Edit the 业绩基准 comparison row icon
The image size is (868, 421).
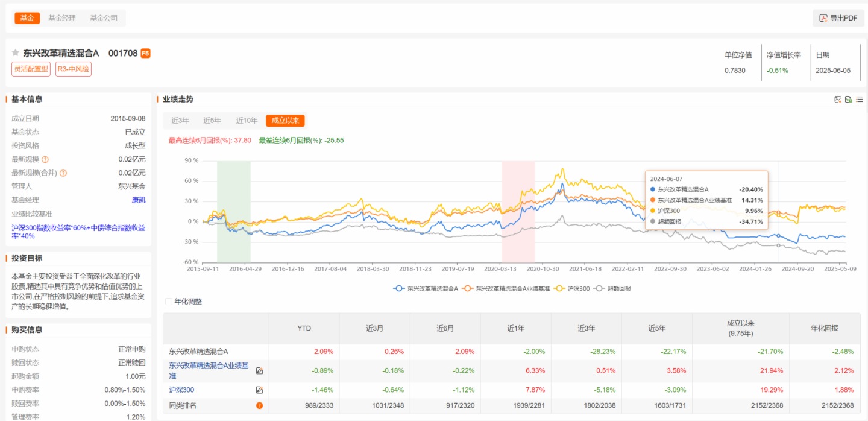point(259,370)
